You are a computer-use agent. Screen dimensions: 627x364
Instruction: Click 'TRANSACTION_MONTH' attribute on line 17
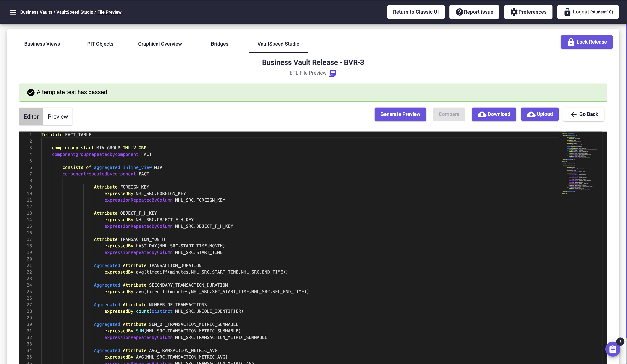[x=142, y=239]
